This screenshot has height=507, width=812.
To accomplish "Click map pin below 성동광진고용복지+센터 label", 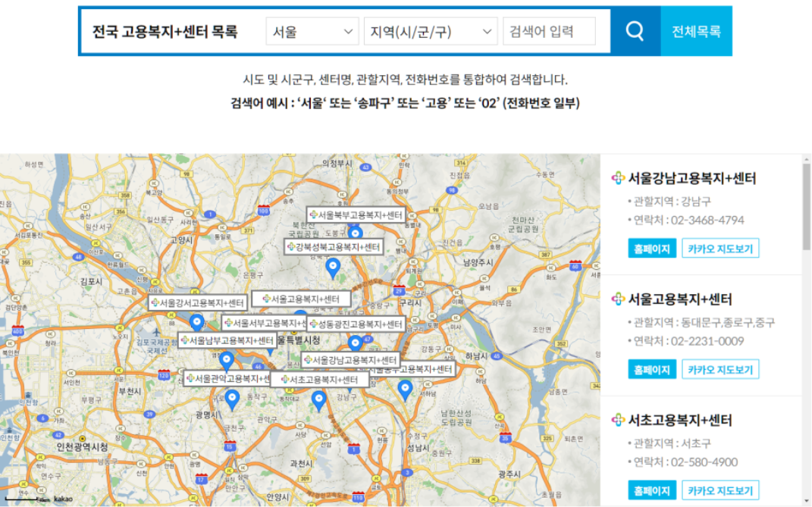I will pyautogui.click(x=355, y=343).
